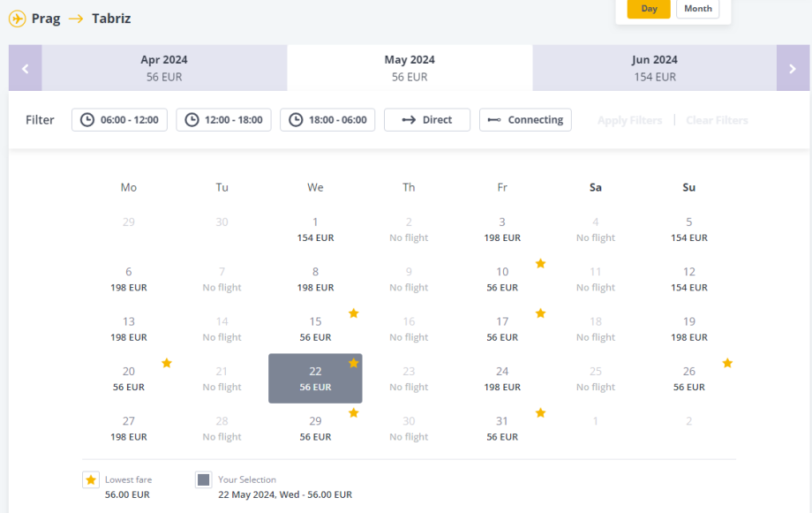
Task: Toggle the 06:00 - 12:00 time filter
Action: coord(119,120)
